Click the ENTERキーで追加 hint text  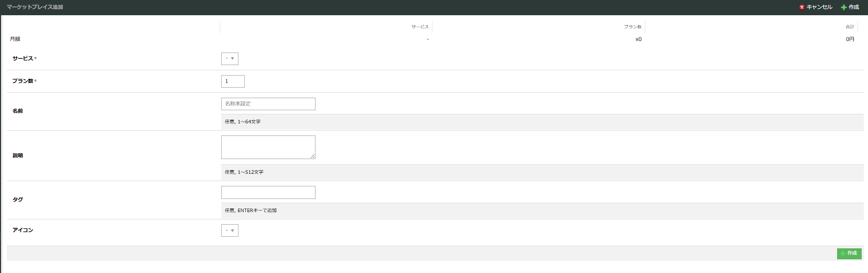tap(257, 211)
